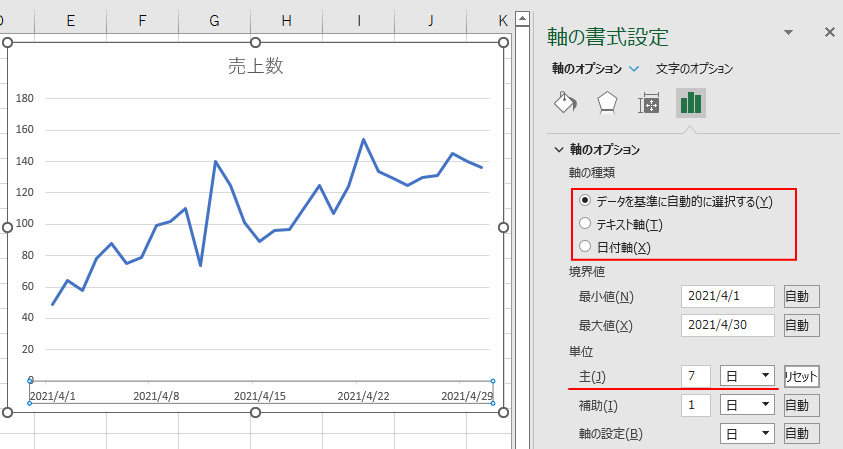843x449 pixels.
Task: Open the 補助 unit 日 dropdown
Action: point(747,405)
